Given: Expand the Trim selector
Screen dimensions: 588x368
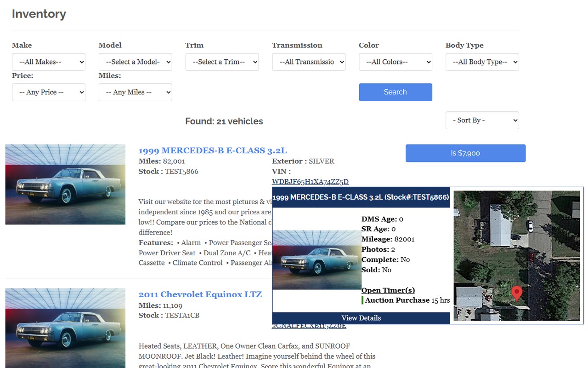Looking at the screenshot, I should coord(222,62).
